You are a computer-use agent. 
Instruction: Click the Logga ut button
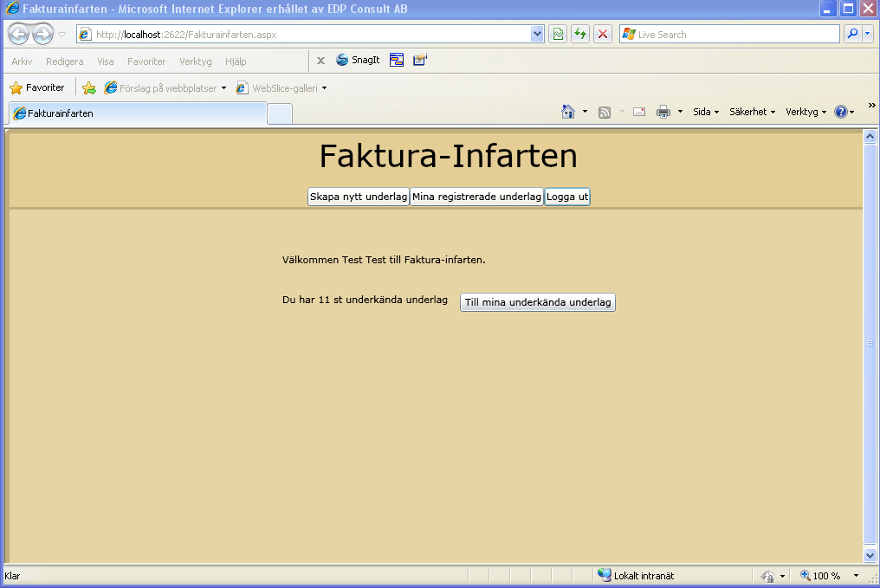[566, 197]
